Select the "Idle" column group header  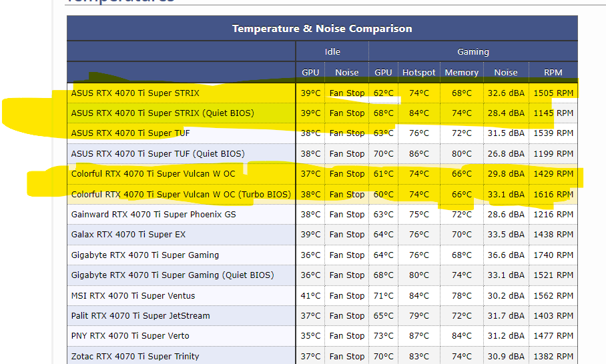tap(332, 52)
